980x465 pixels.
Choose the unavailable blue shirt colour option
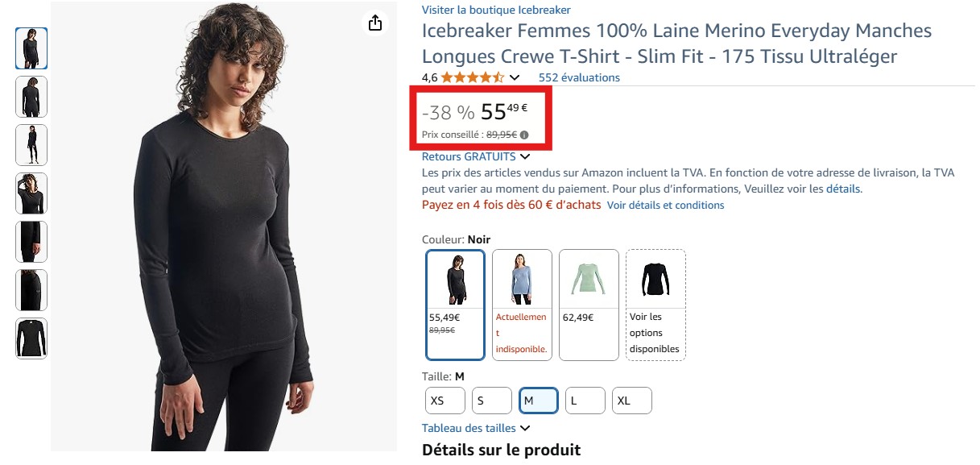click(522, 304)
